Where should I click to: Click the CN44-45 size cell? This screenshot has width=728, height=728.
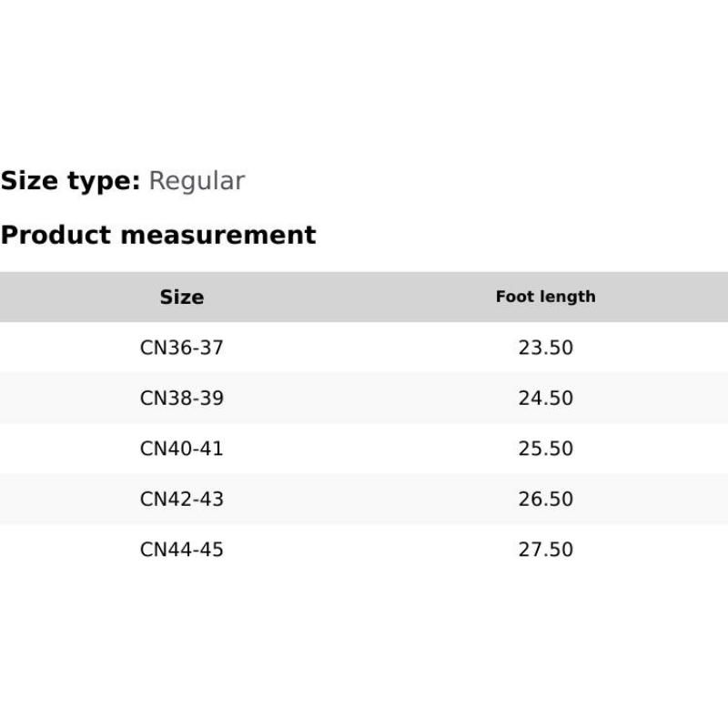click(x=182, y=550)
